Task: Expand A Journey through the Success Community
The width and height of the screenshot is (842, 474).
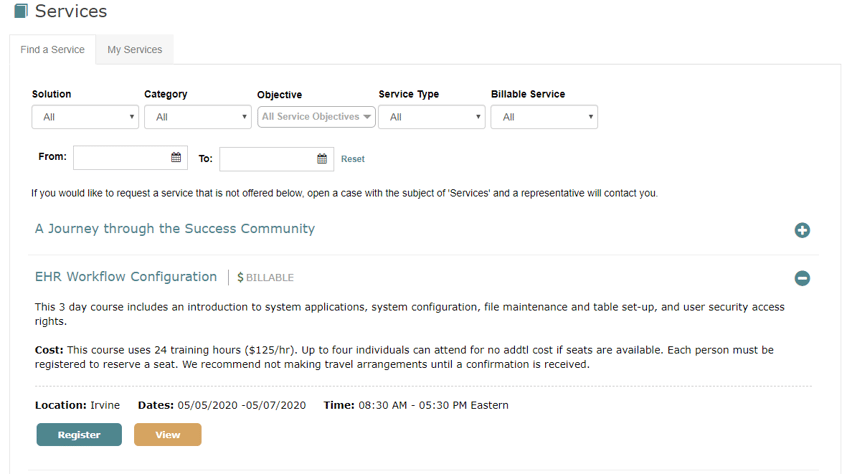Action: 802,230
